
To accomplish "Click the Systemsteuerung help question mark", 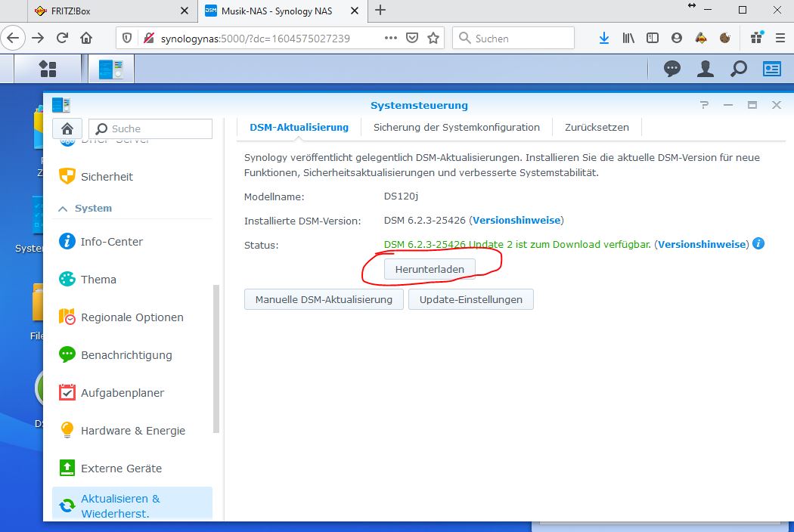I will (704, 105).
